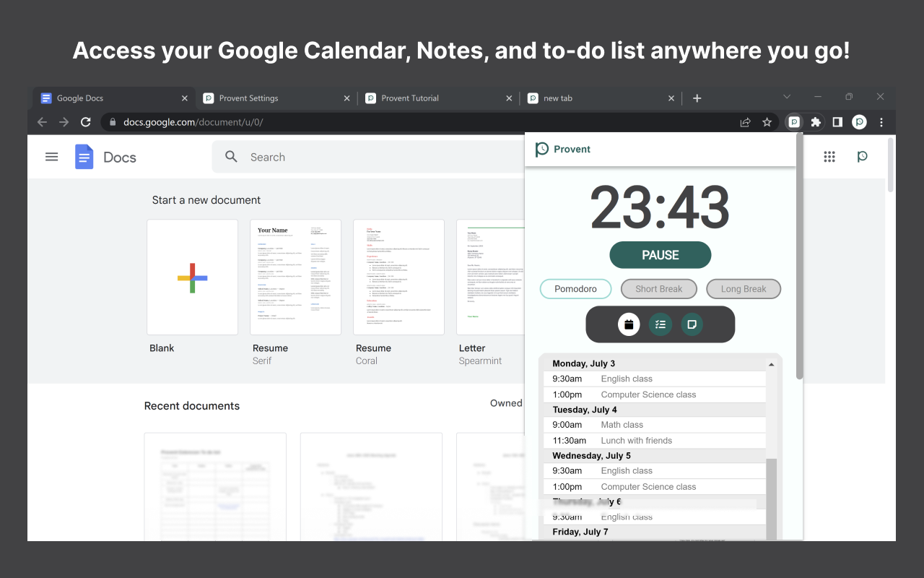Open the to-do list icon in Provent
Viewport: 924px width, 578px height.
click(660, 324)
